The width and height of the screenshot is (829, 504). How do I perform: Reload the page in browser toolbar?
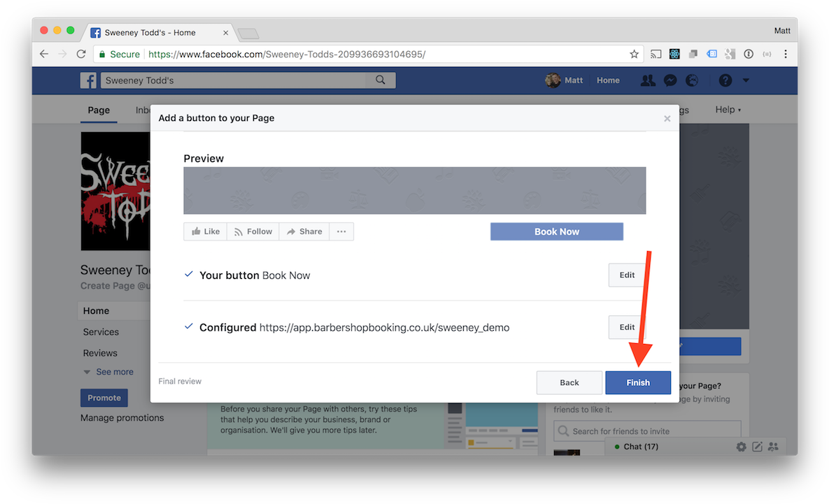(x=81, y=54)
